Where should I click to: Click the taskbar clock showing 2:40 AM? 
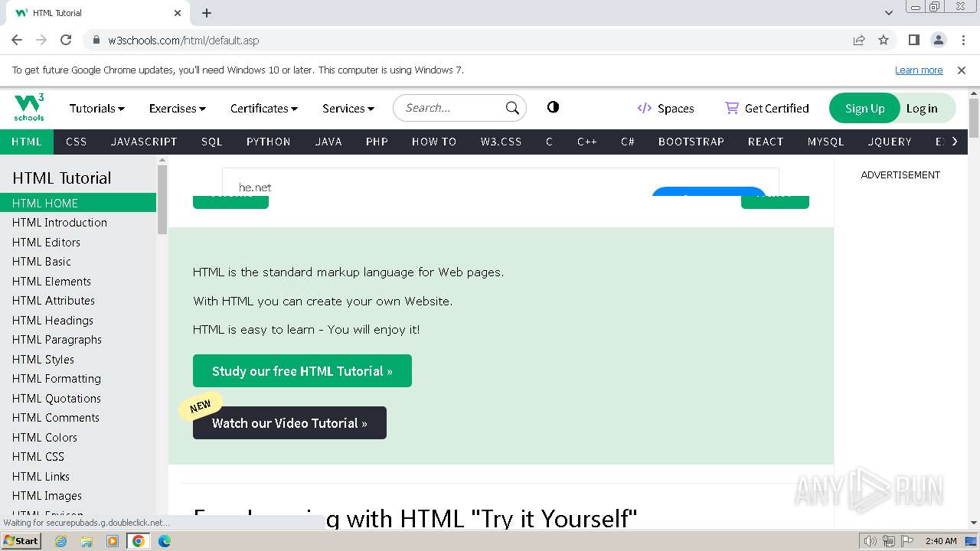coord(941,541)
